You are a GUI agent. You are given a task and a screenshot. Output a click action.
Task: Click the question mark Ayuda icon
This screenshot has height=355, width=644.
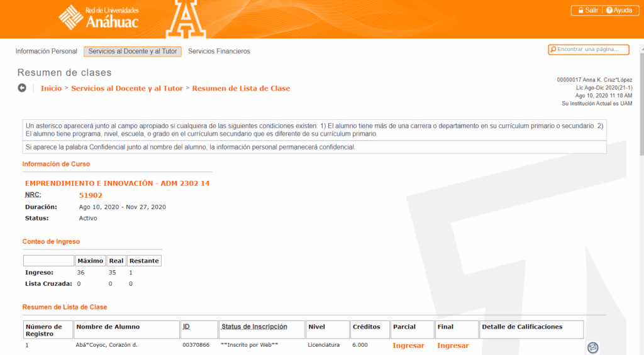pyautogui.click(x=609, y=11)
